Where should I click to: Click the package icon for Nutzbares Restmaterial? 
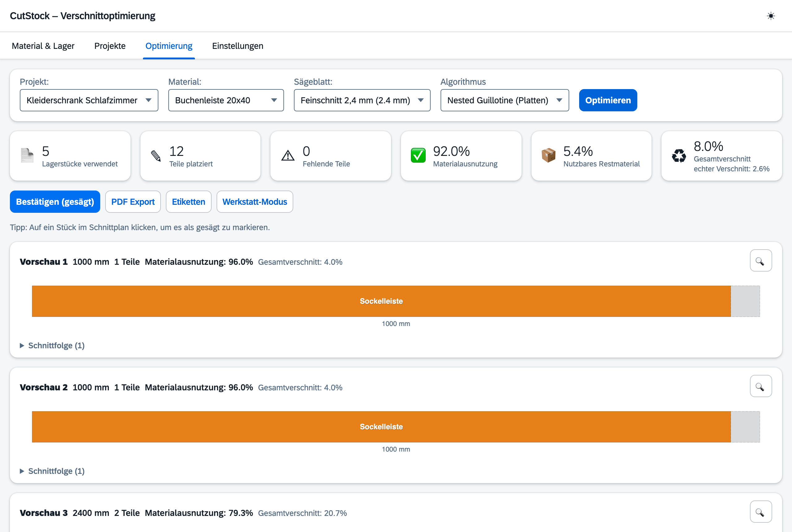tap(548, 156)
